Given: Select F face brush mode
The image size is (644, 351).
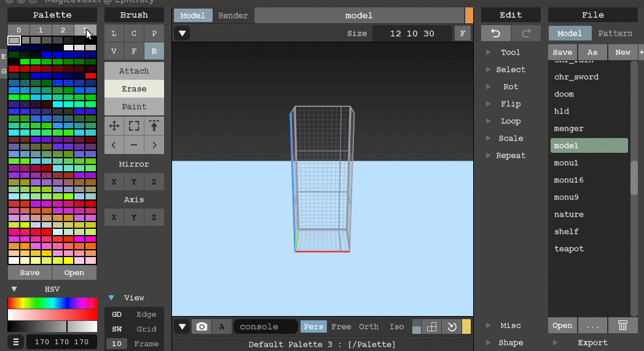Looking at the screenshot, I should tap(134, 52).
